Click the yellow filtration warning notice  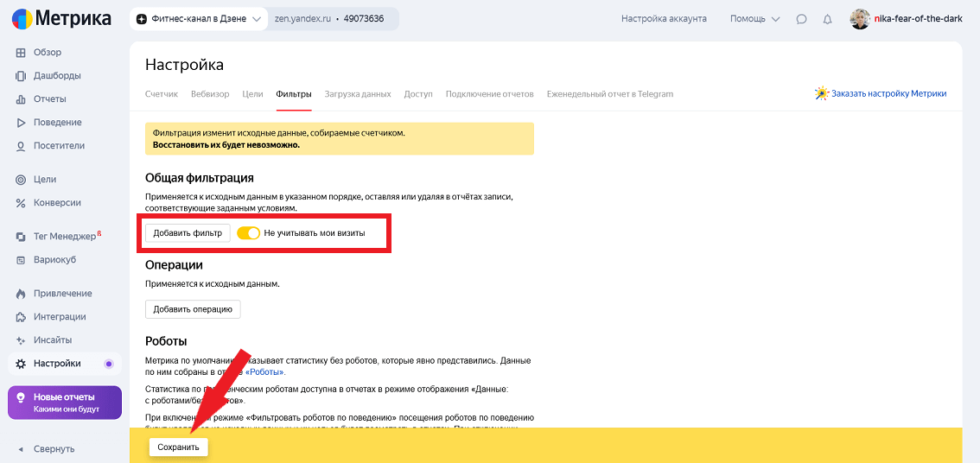[340, 139]
